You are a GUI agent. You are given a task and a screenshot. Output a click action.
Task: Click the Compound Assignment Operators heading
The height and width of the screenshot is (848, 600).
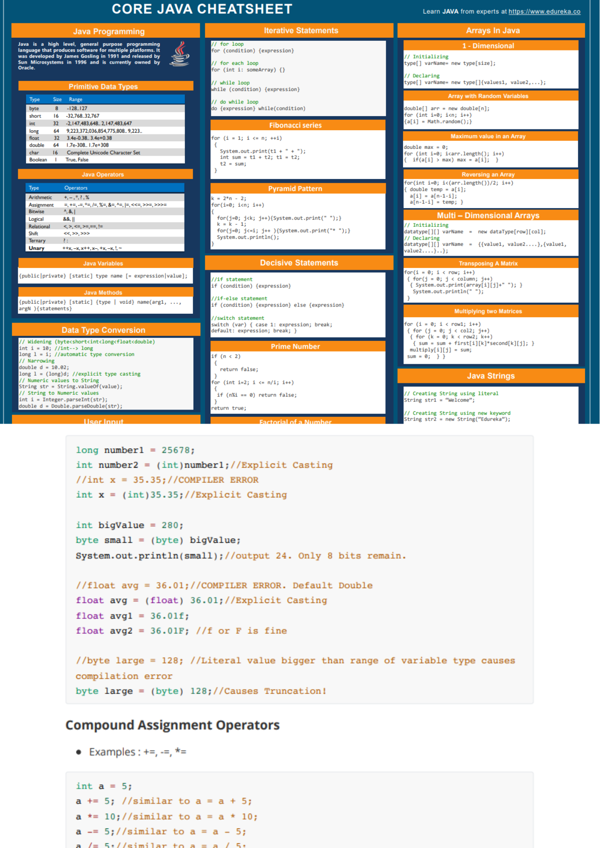pos(173,725)
